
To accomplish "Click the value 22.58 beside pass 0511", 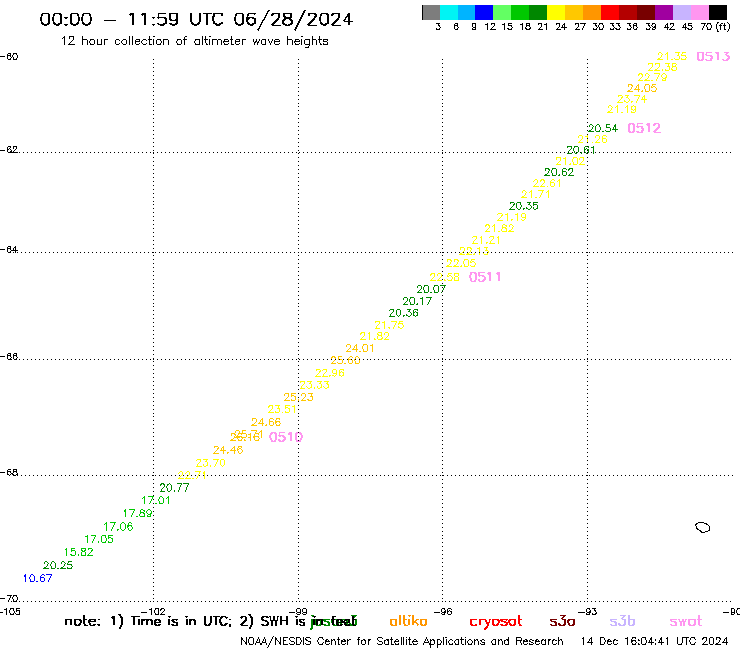I will click(445, 277).
